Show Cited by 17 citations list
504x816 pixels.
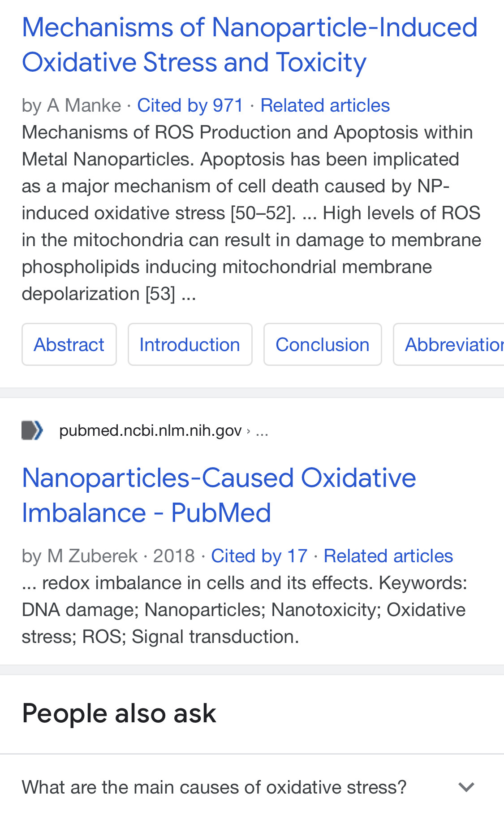259,556
